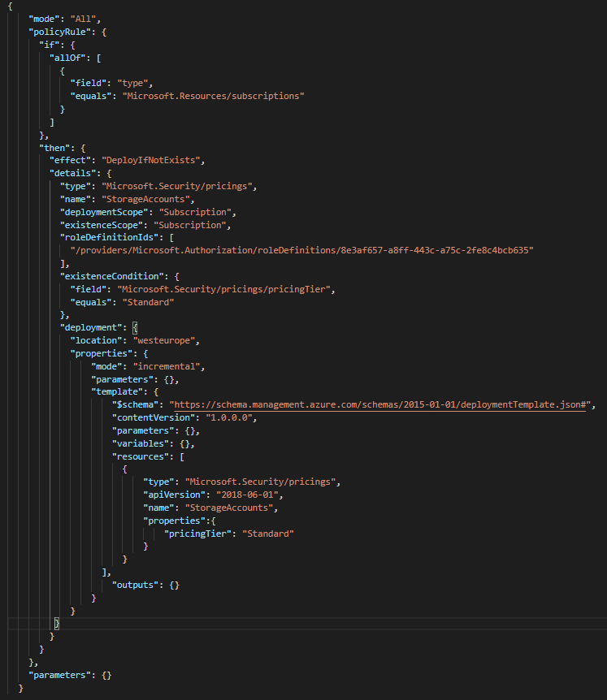Image resolution: width=607 pixels, height=700 pixels.
Task: Select the "Subscription" value of existenceScope
Action: pos(190,225)
